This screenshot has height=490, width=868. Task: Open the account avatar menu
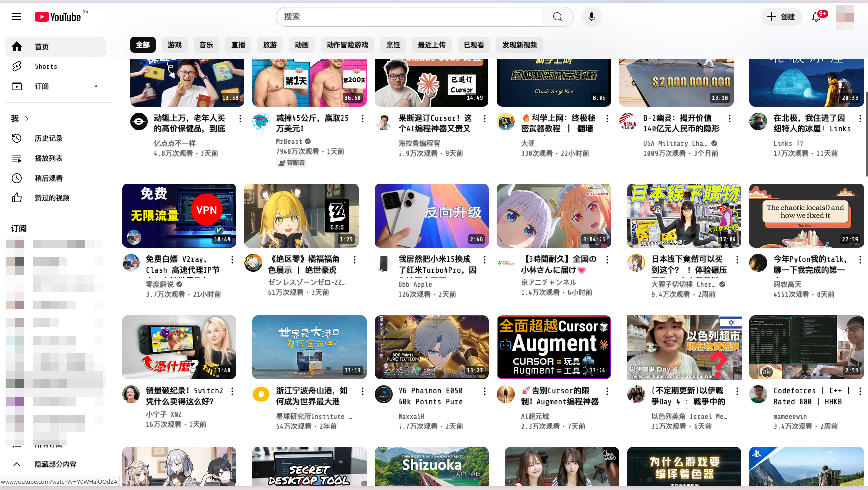tap(845, 17)
